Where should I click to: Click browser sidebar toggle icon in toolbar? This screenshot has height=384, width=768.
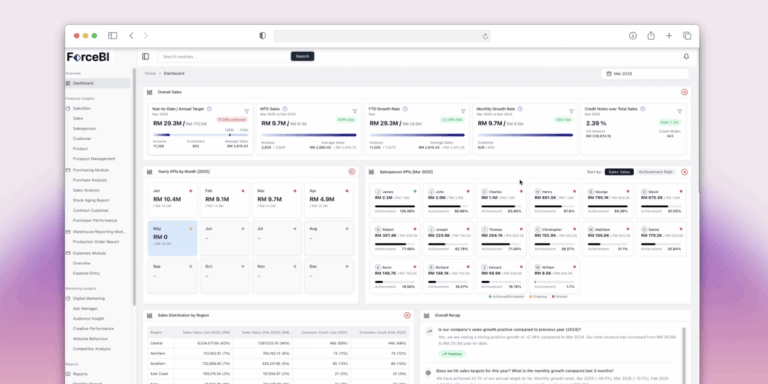pyautogui.click(x=113, y=36)
